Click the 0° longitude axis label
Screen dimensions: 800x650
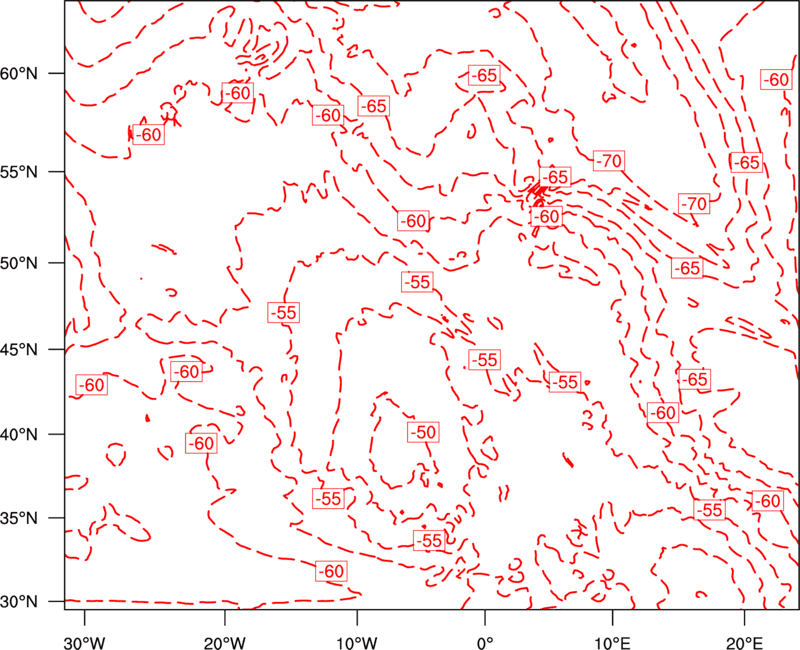pyautogui.click(x=485, y=642)
